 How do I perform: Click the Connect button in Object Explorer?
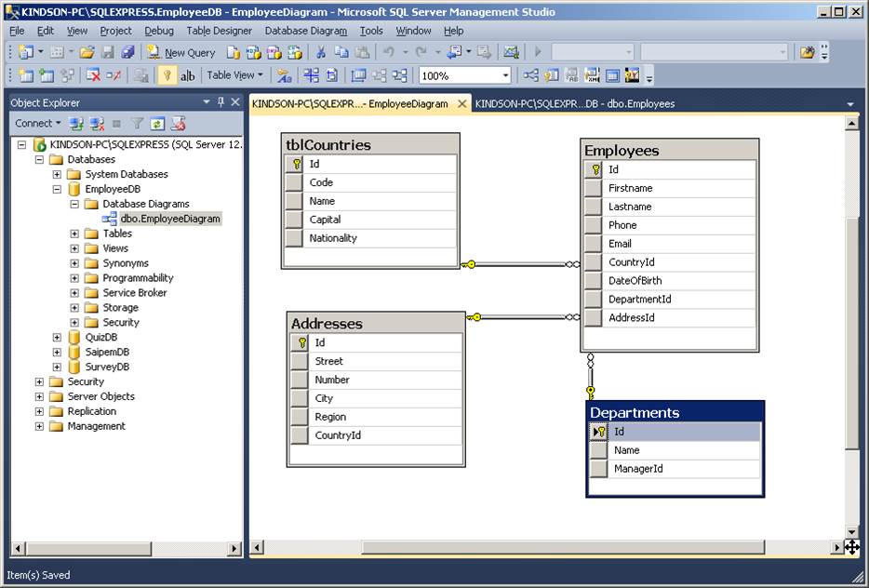tap(33, 122)
